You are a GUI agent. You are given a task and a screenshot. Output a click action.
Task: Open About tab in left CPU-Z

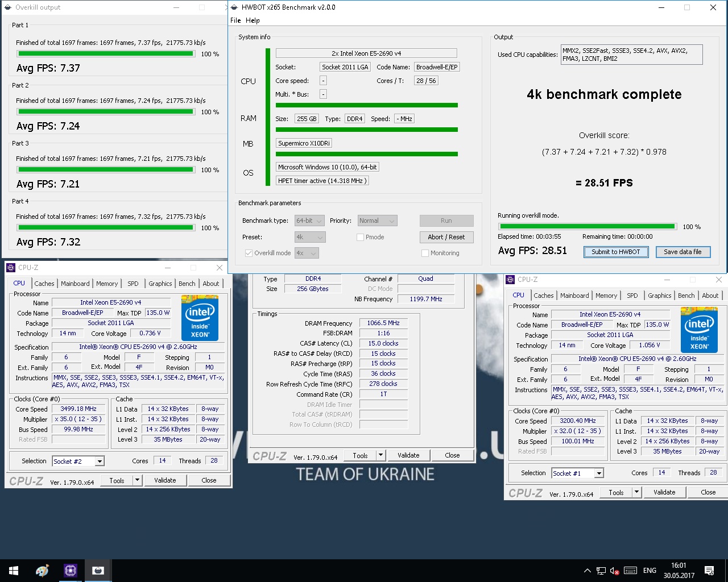211,284
